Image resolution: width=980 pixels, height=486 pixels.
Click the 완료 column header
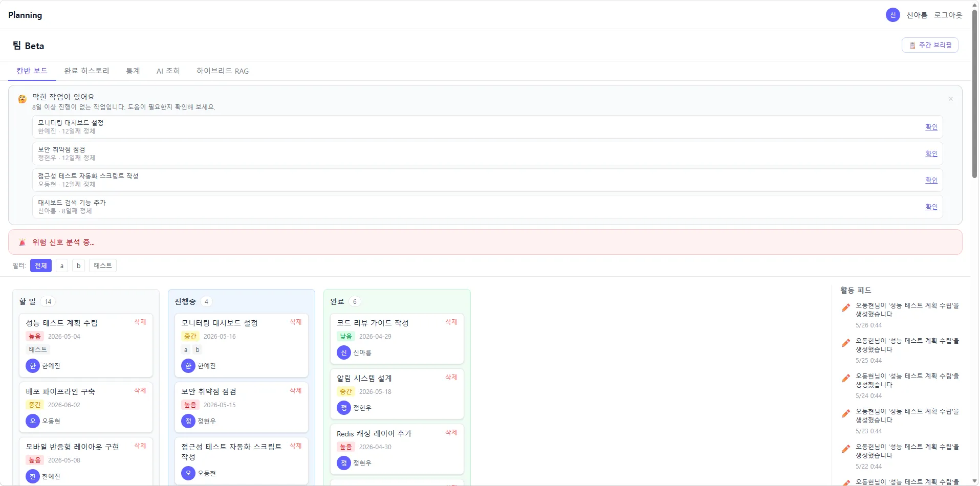[337, 301]
